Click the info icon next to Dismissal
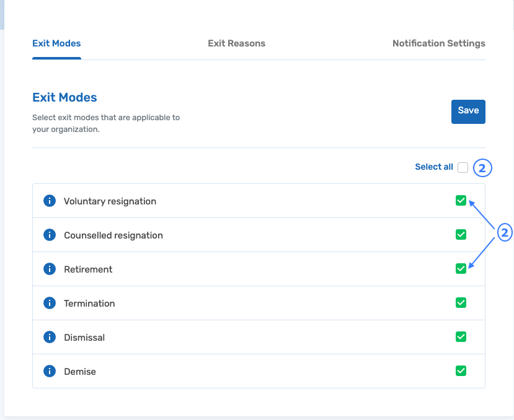This screenshot has width=514, height=420. (x=49, y=337)
